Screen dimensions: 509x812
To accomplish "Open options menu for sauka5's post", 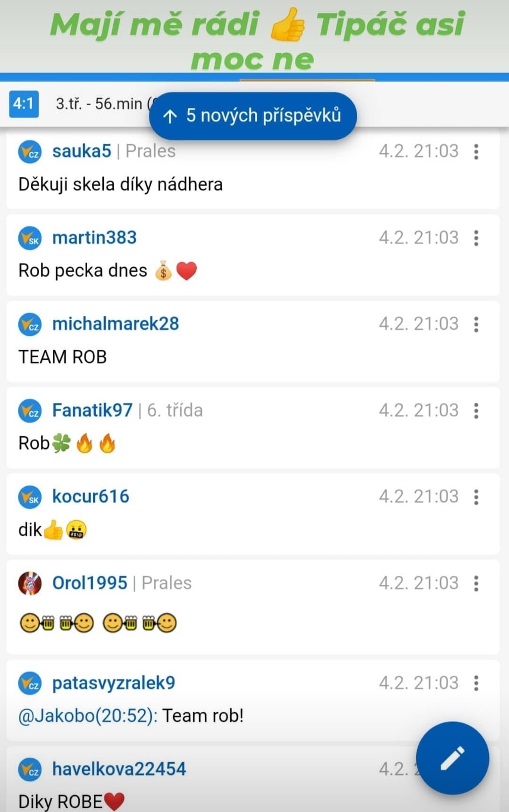I will [x=476, y=151].
